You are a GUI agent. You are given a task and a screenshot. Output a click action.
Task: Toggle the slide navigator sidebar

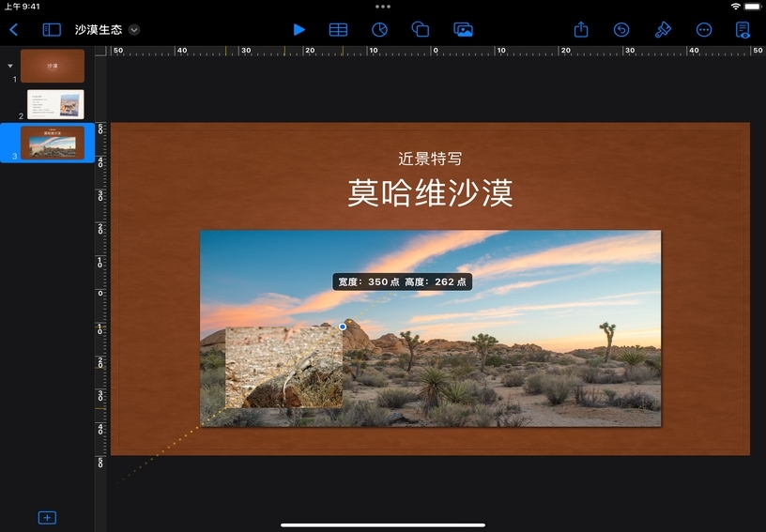click(52, 30)
